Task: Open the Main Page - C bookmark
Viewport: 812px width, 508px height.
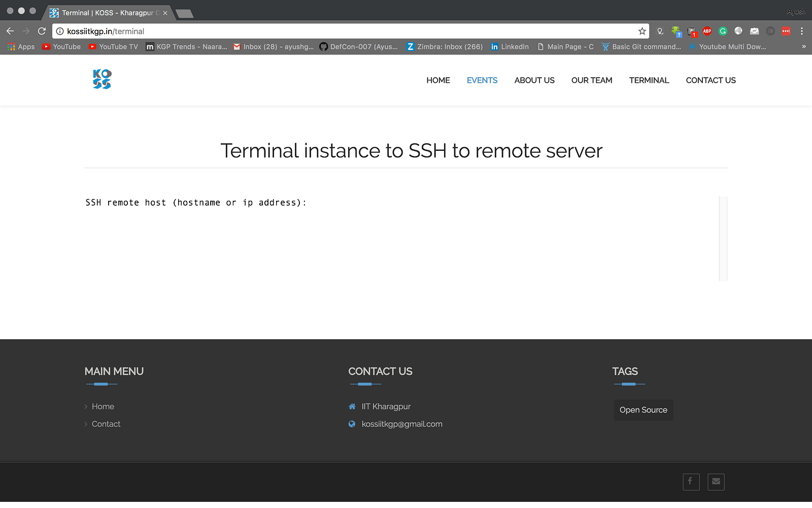Action: pyautogui.click(x=565, y=47)
